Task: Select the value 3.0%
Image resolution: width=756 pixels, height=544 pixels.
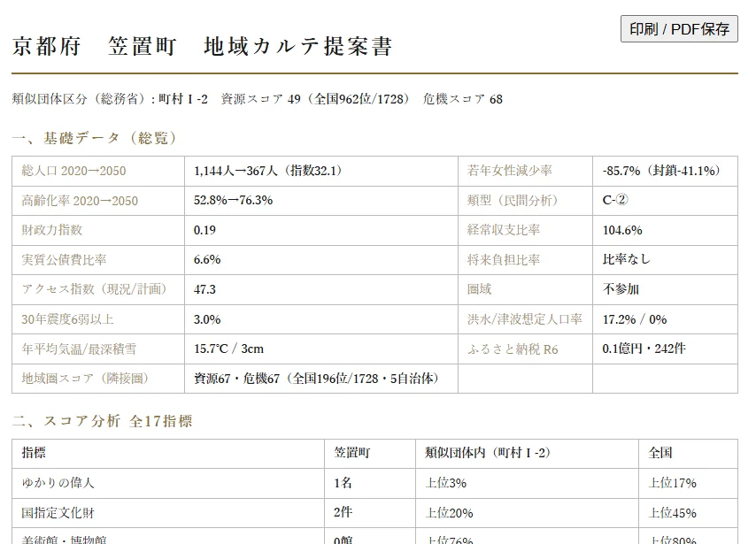Action: 207,319
